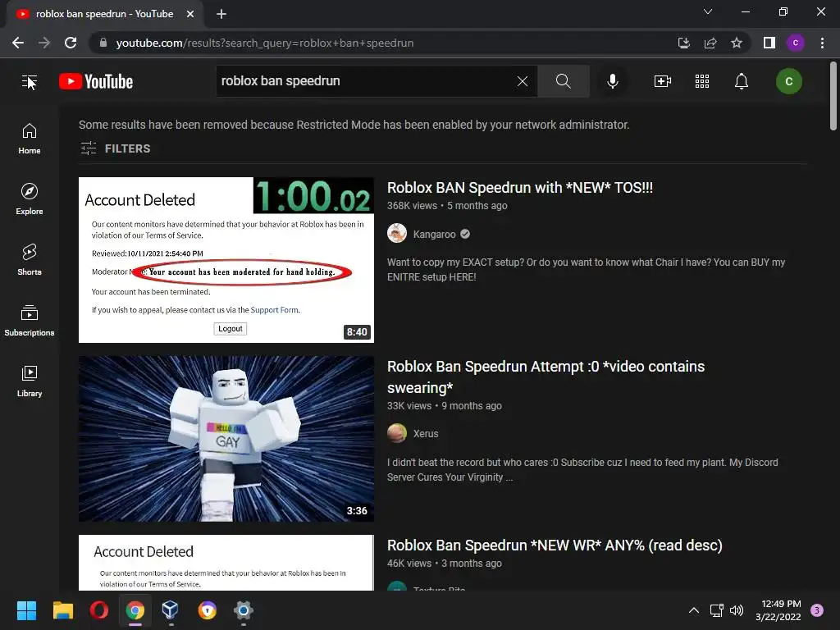Click the Kangaroo channel avatar
The height and width of the screenshot is (630, 840).
click(397, 233)
